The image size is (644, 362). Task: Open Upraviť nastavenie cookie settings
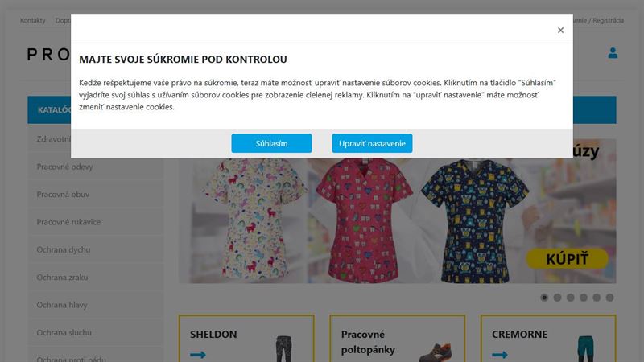372,143
